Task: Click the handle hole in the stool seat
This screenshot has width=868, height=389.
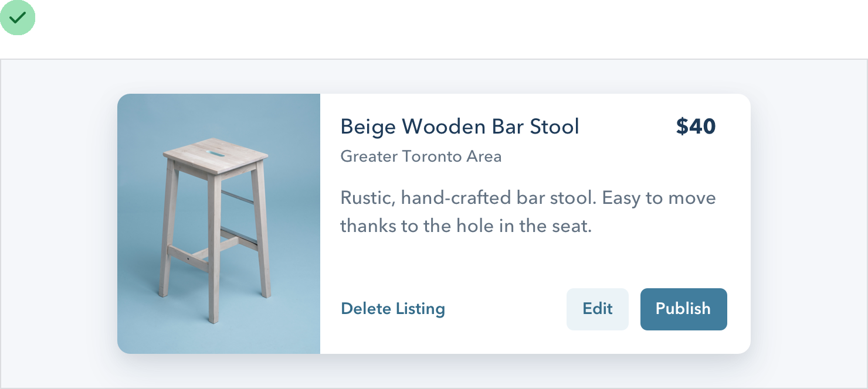Action: (215, 154)
